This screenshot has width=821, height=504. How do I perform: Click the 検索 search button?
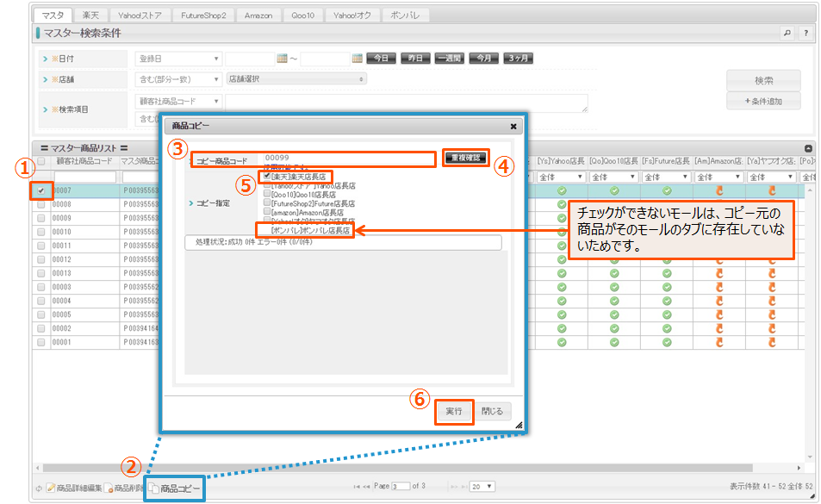(763, 81)
